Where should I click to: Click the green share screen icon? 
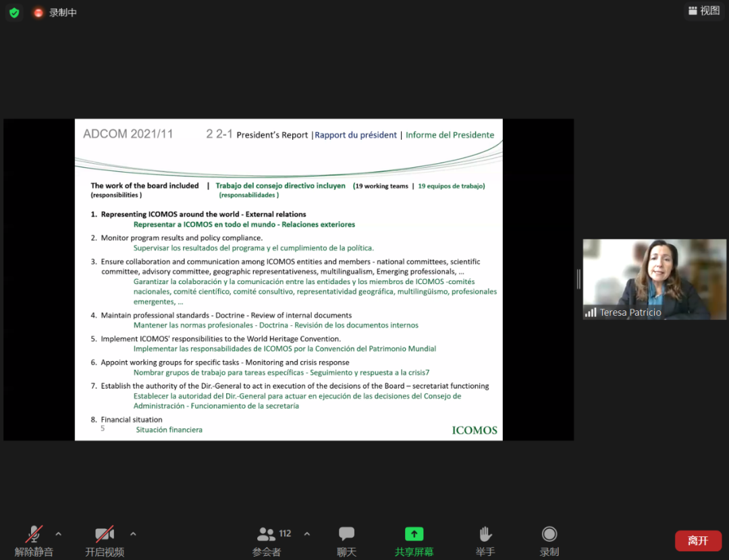click(414, 534)
